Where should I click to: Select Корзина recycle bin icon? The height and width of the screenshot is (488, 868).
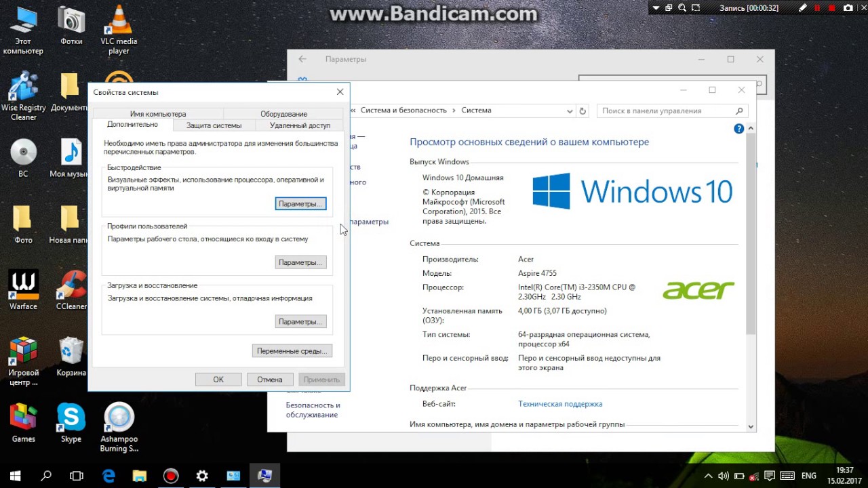(71, 357)
